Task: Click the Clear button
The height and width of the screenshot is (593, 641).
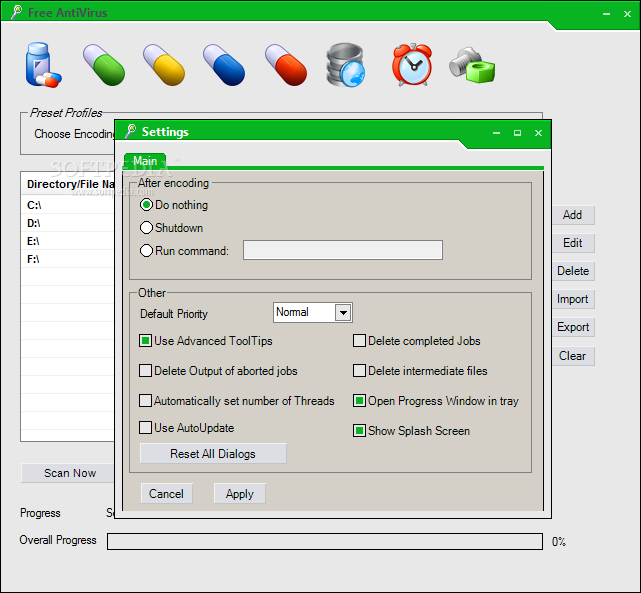Action: coord(573,356)
